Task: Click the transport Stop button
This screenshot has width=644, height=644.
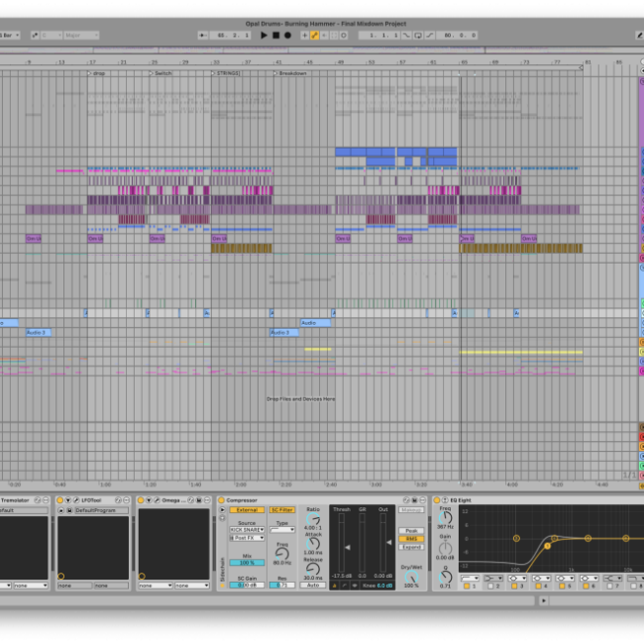Action: coord(275,35)
